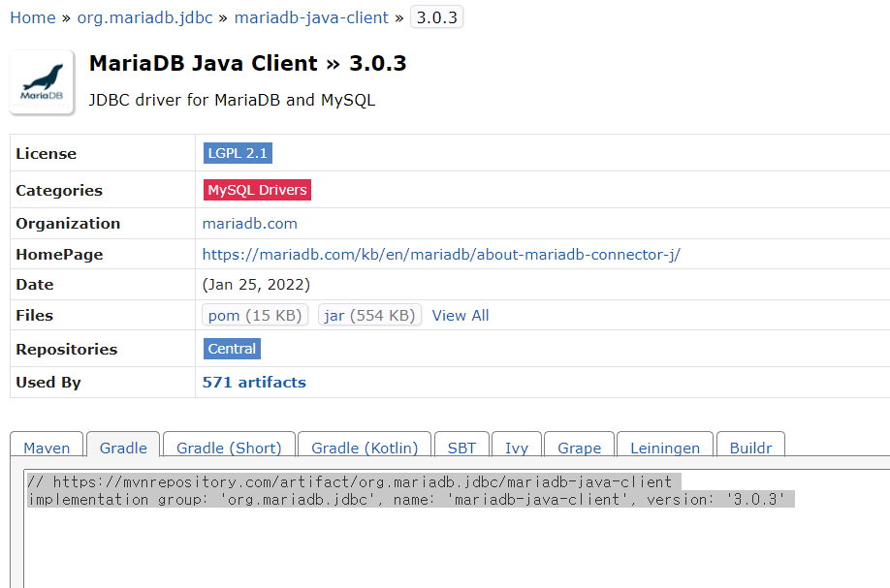Image resolution: width=890 pixels, height=588 pixels.
Task: Click the Files row label
Action: tap(35, 315)
